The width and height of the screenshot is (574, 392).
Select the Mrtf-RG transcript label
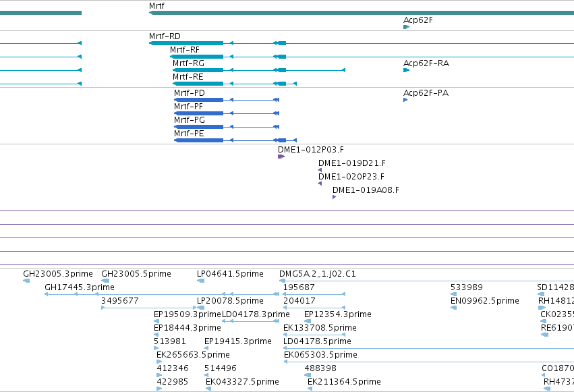click(189, 63)
